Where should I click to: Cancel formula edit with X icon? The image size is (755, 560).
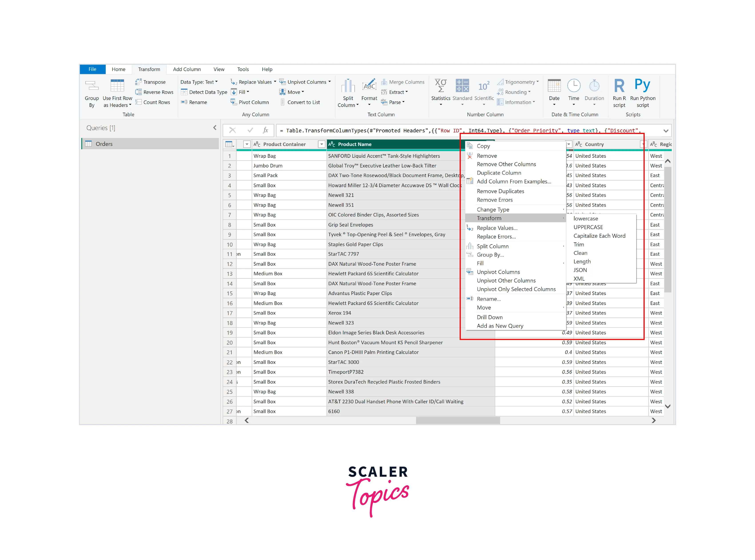click(232, 130)
